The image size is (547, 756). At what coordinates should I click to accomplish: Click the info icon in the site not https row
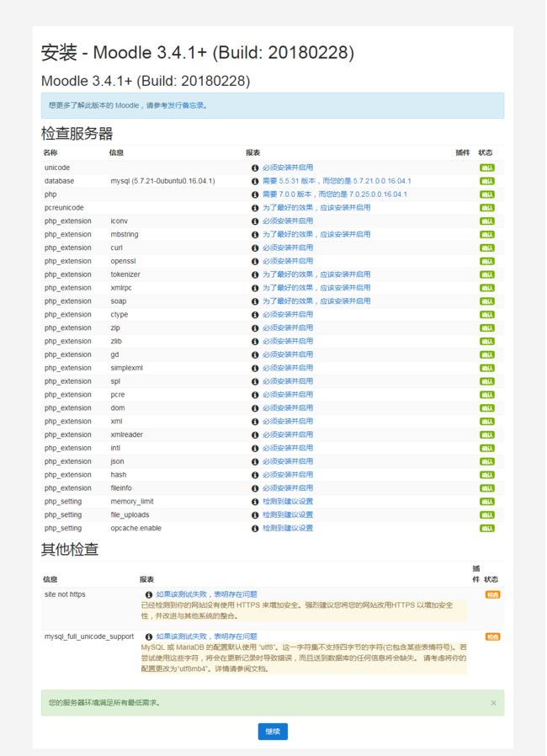pyautogui.click(x=149, y=594)
